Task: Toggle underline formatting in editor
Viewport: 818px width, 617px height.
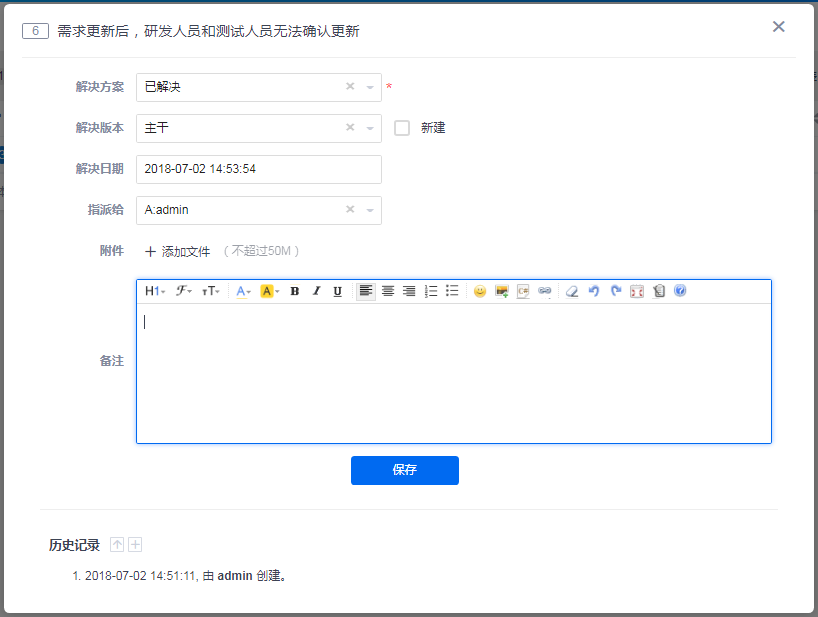Action: tap(338, 291)
